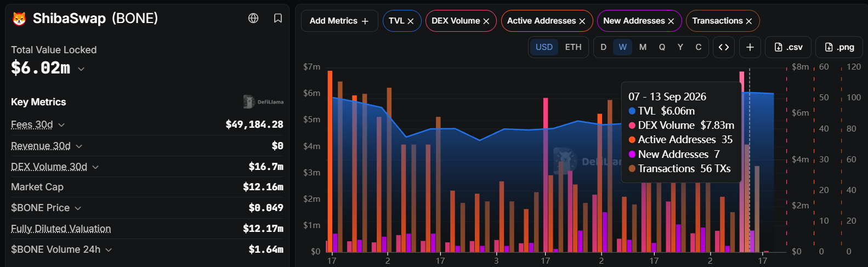Open the Add Metrics menu
This screenshot has width=868, height=267.
coord(339,21)
